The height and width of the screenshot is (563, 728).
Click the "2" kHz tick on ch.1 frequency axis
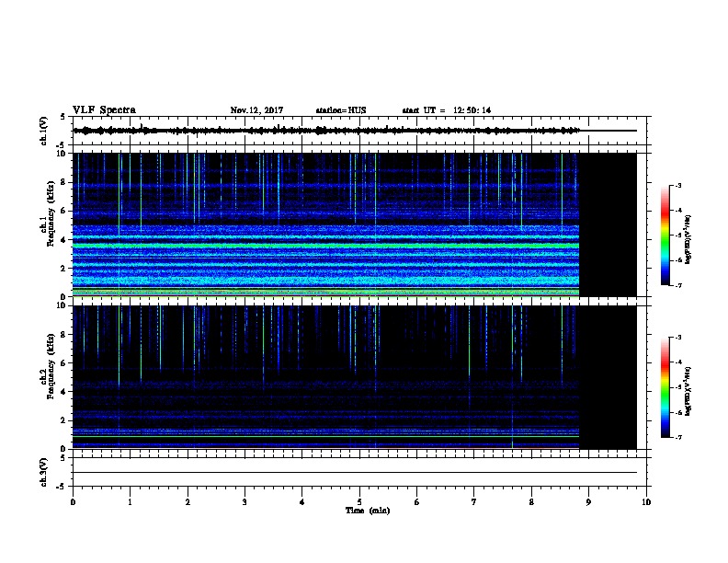tap(63, 269)
